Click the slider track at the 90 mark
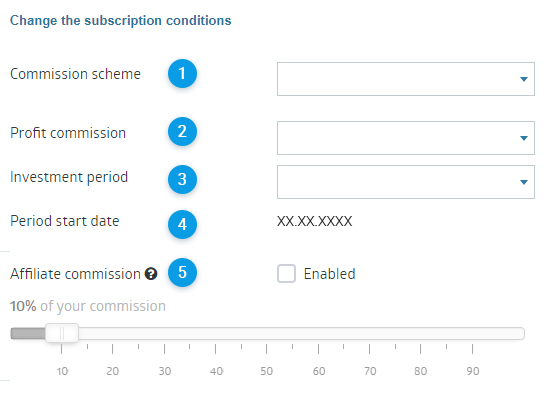544x393 pixels. (x=472, y=333)
